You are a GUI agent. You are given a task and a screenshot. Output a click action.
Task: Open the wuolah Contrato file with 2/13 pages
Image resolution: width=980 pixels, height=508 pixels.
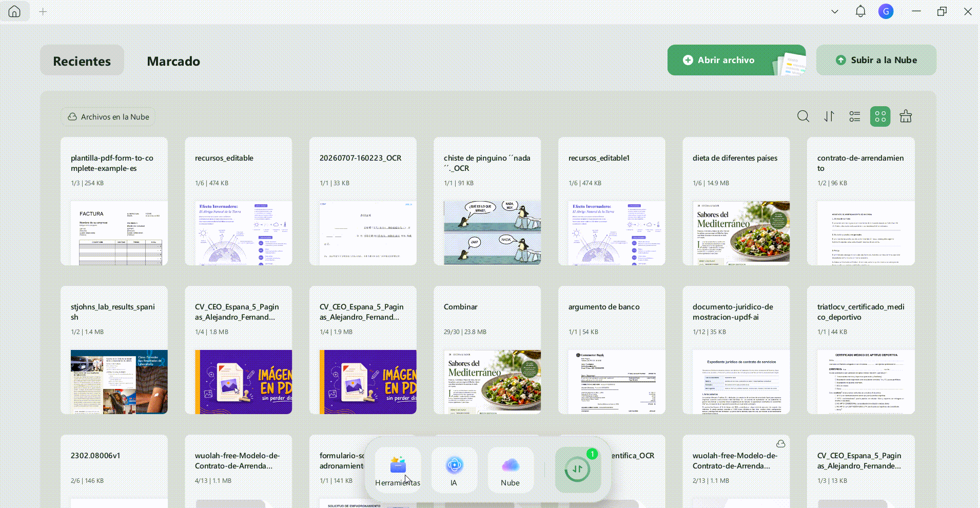[x=736, y=471]
